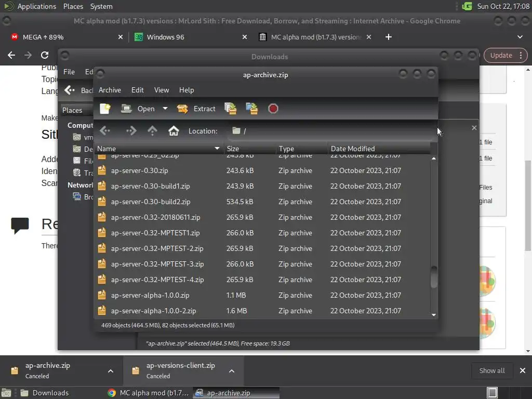Close the Chrome downloads bar

(x=523, y=370)
